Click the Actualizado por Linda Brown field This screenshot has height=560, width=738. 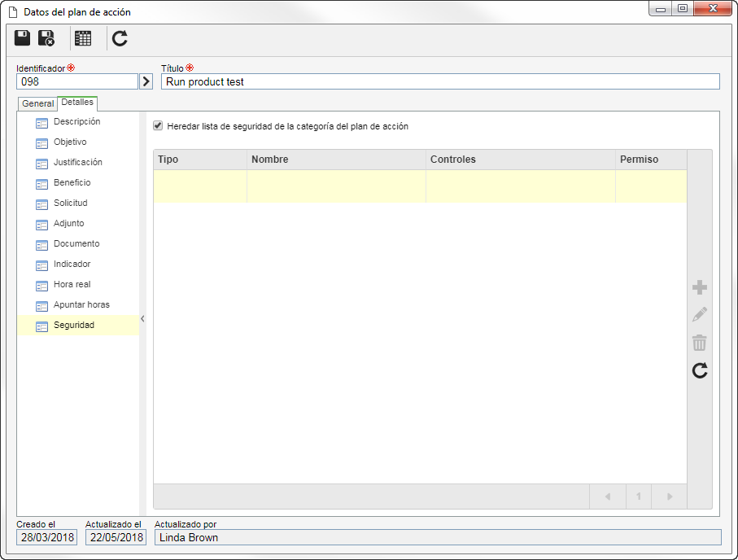click(x=438, y=537)
